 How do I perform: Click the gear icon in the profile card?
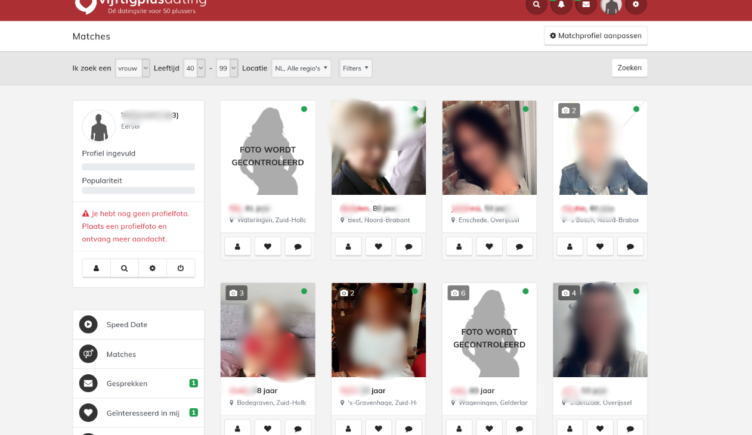152,268
